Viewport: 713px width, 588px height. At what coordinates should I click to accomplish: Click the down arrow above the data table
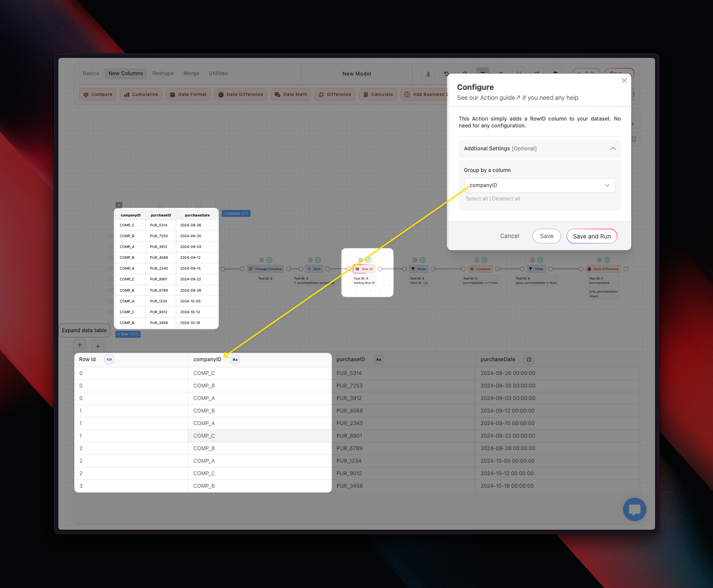[x=98, y=346]
